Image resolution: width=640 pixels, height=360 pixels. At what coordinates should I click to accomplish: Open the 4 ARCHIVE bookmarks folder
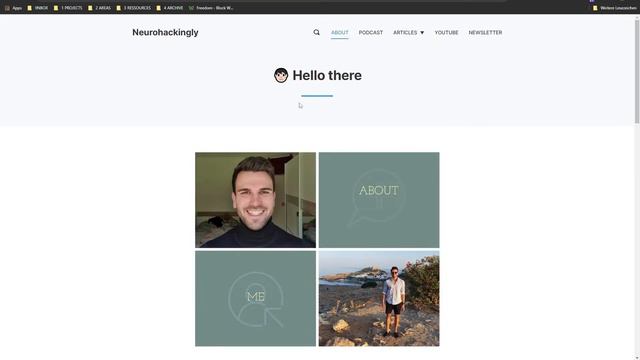(x=170, y=8)
